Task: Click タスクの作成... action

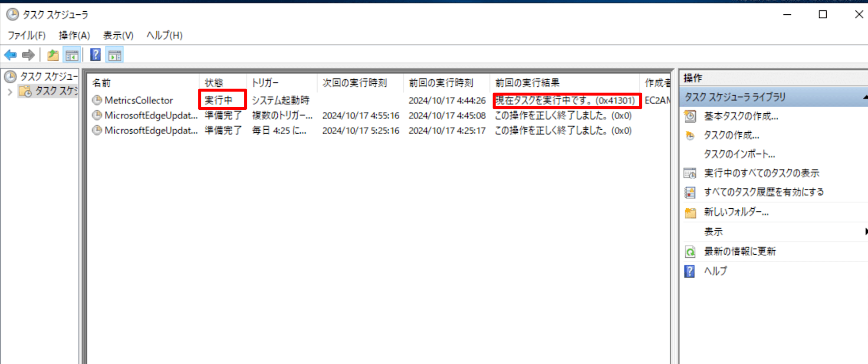Action: (731, 135)
